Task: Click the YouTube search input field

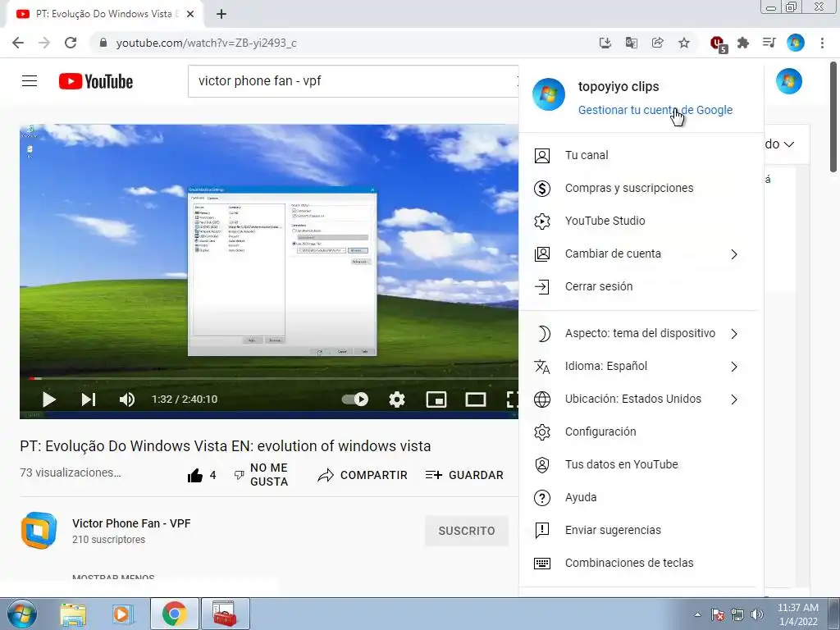Action: pyautogui.click(x=354, y=81)
